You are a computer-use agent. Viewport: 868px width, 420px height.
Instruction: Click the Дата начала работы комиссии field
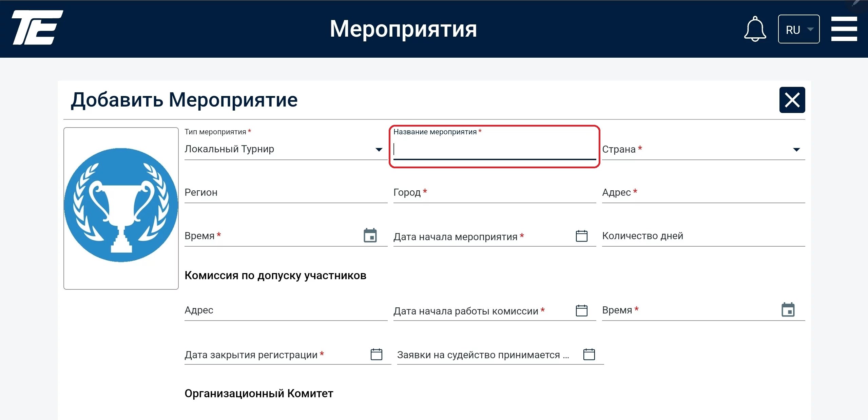coord(494,310)
